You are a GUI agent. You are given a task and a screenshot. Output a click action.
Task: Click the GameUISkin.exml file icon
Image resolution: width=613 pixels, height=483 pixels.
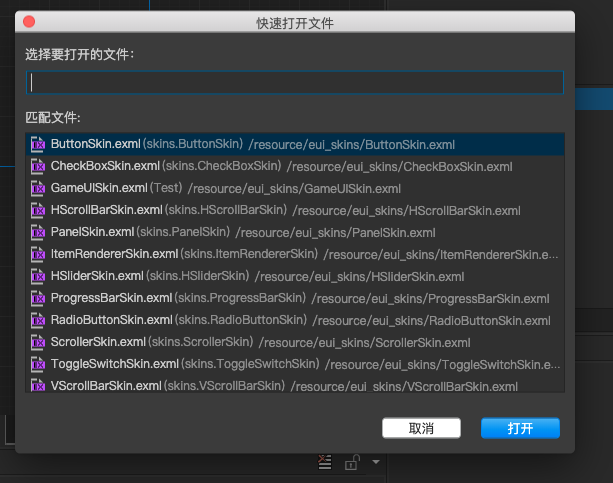[38, 188]
